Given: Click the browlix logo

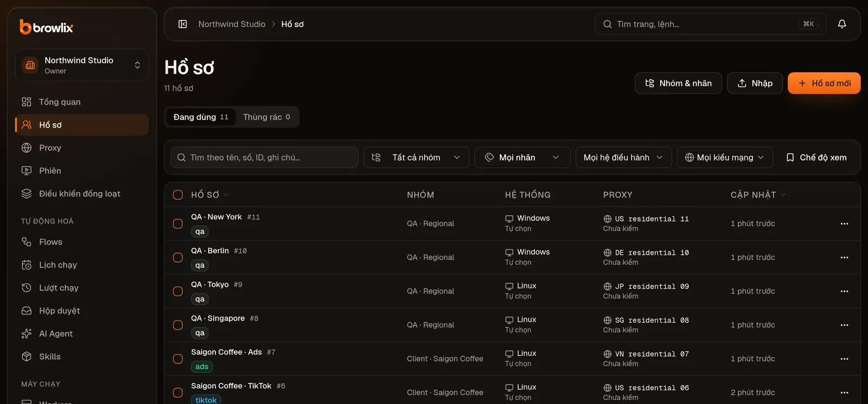Looking at the screenshot, I should click(x=46, y=27).
